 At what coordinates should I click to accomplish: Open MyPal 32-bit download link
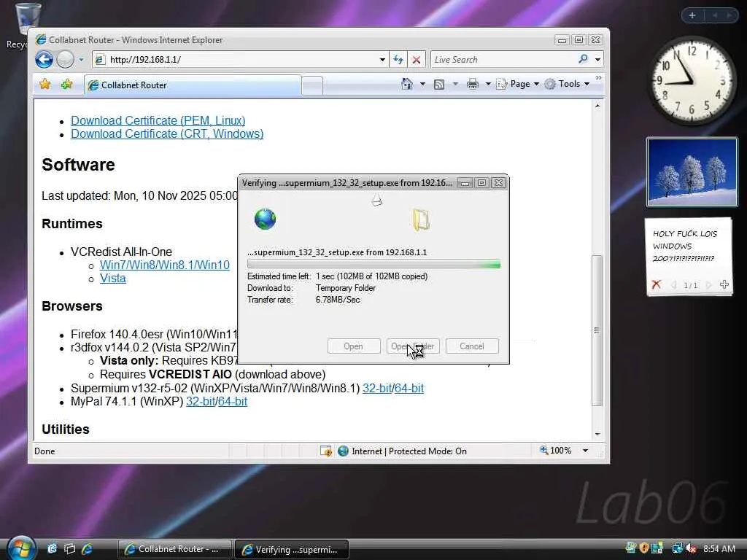pos(201,402)
